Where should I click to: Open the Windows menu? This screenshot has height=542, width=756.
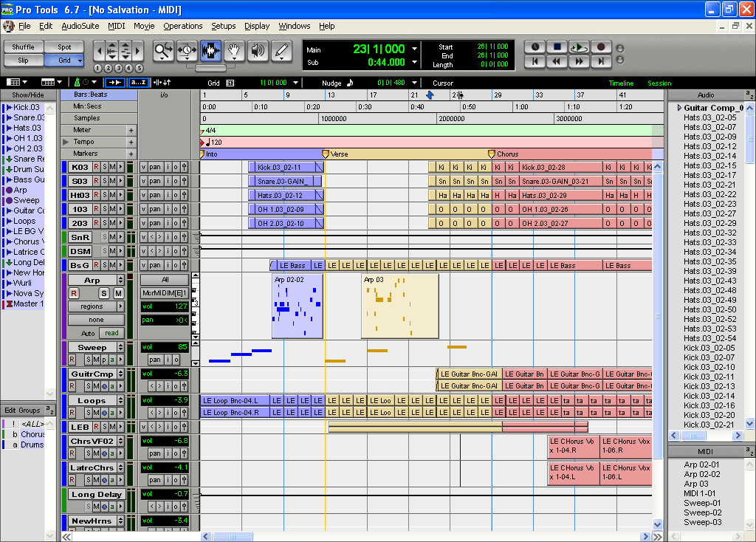(x=294, y=26)
